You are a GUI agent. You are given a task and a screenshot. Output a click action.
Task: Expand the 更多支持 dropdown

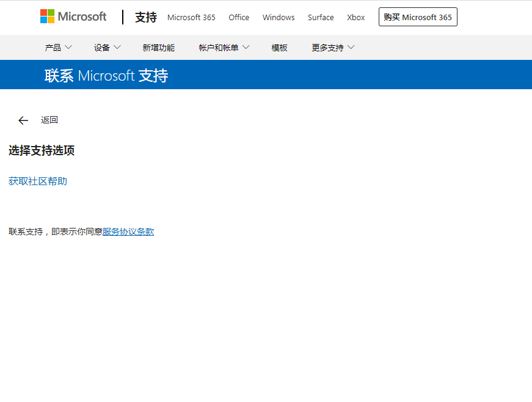tap(333, 48)
